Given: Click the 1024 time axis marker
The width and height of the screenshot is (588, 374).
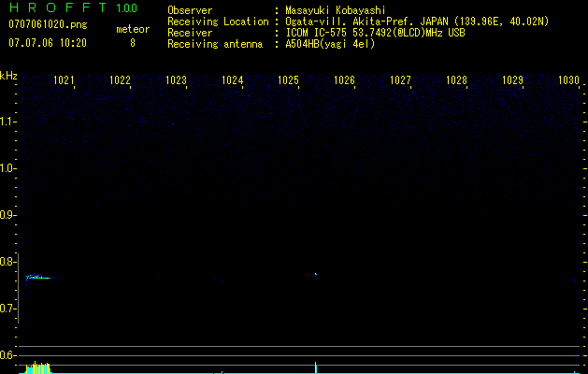Looking at the screenshot, I should coord(233,80).
